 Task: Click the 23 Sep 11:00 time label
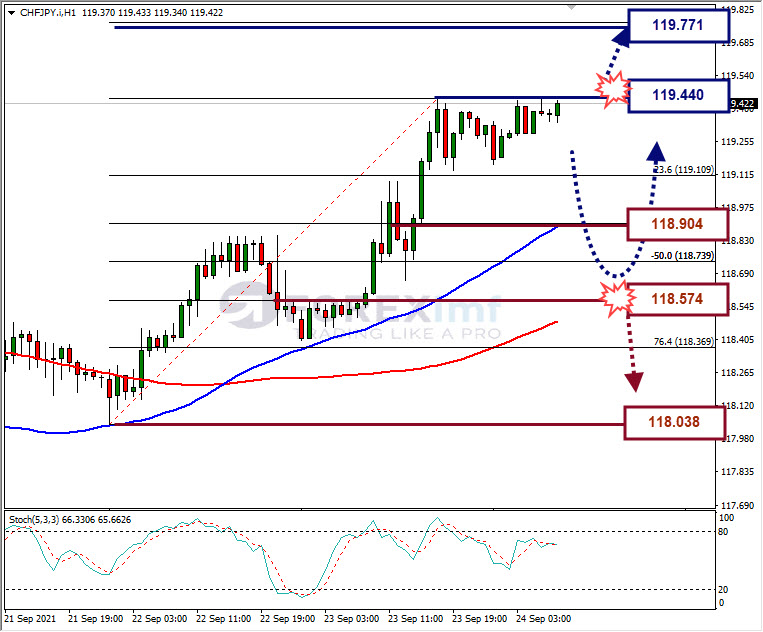416,619
